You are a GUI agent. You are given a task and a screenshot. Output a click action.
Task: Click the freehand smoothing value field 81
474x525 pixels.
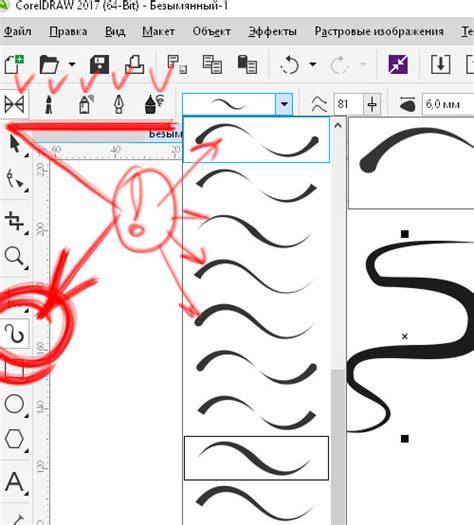click(x=348, y=104)
